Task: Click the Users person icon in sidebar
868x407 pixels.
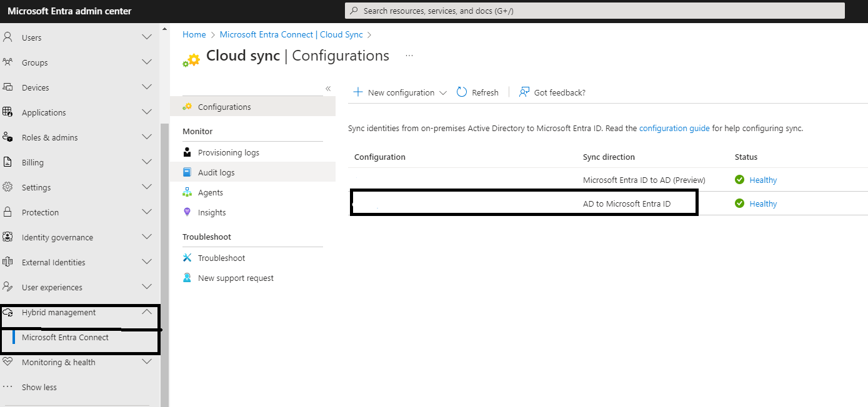Action: point(7,37)
